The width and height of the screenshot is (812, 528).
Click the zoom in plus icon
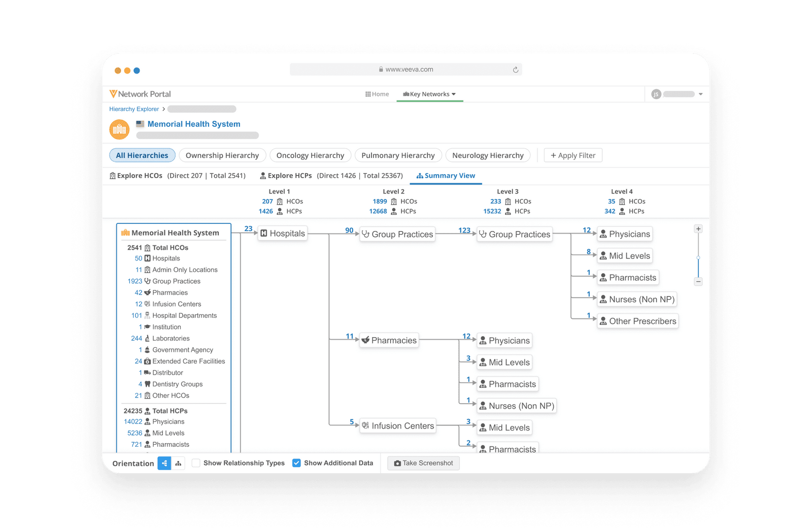click(698, 229)
